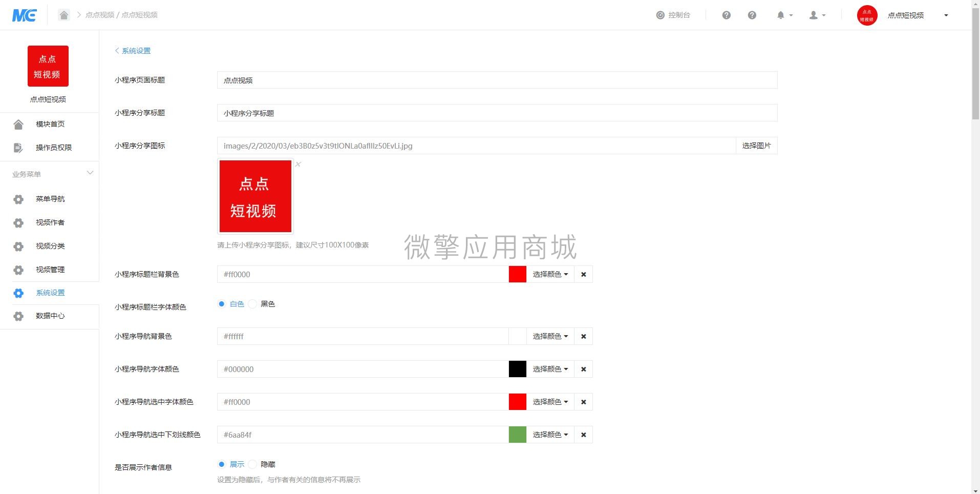Click the 选择图片 button

pyautogui.click(x=757, y=146)
